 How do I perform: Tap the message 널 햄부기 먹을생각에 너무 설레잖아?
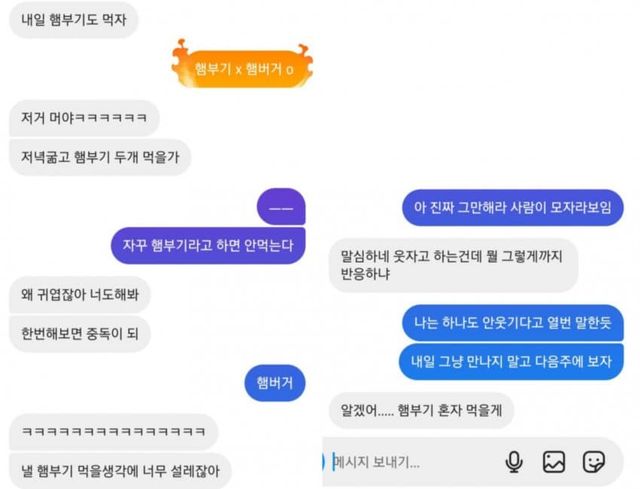(120, 471)
